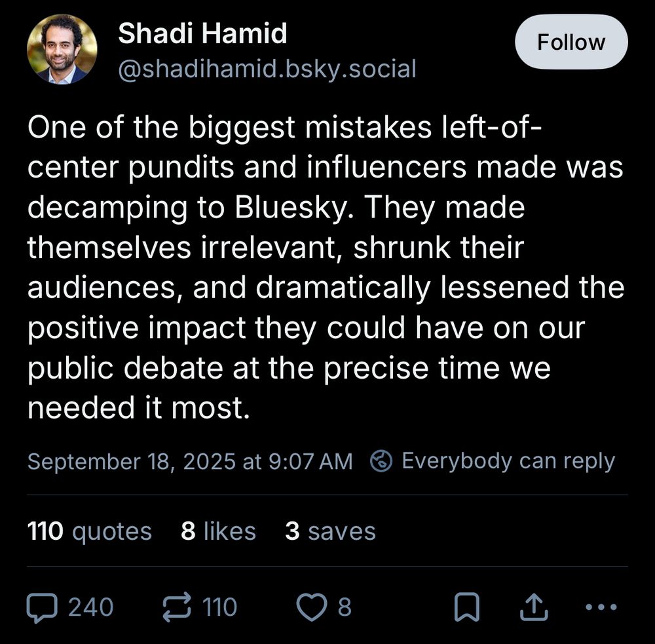The image size is (655, 644).
Task: Click Everybody can reply setting
Action: point(509,461)
